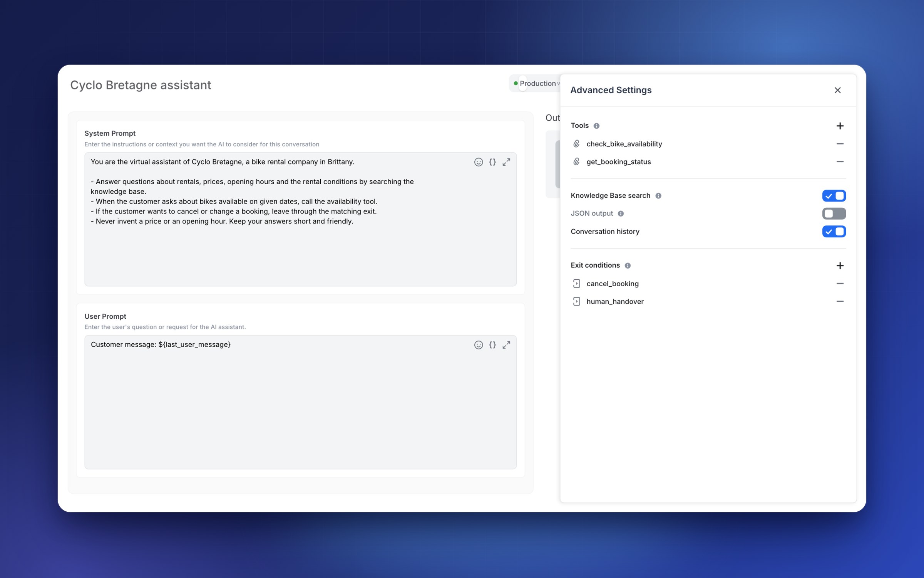Click into the System Prompt text area
Viewport: 924px width, 578px height.
pos(300,219)
